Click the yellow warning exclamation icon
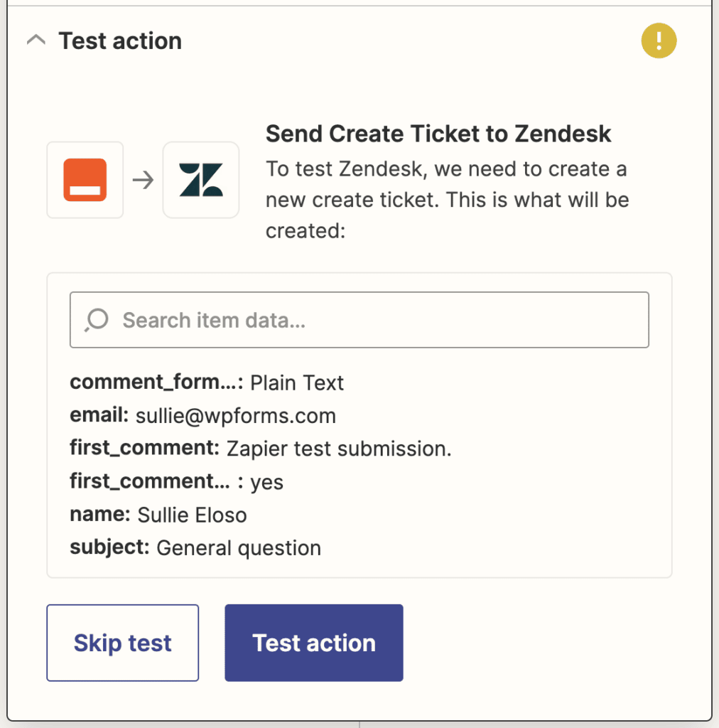Image resolution: width=719 pixels, height=728 pixels. pyautogui.click(x=659, y=41)
